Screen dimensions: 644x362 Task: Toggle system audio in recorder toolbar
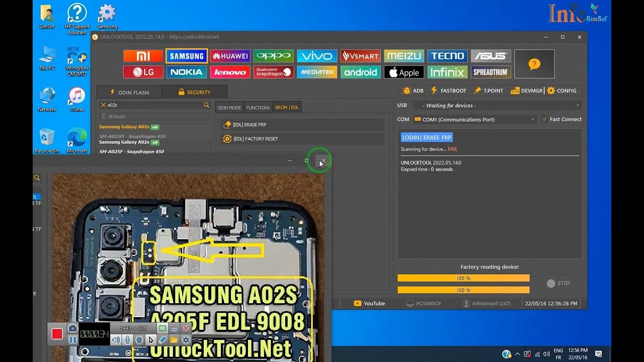point(116,340)
